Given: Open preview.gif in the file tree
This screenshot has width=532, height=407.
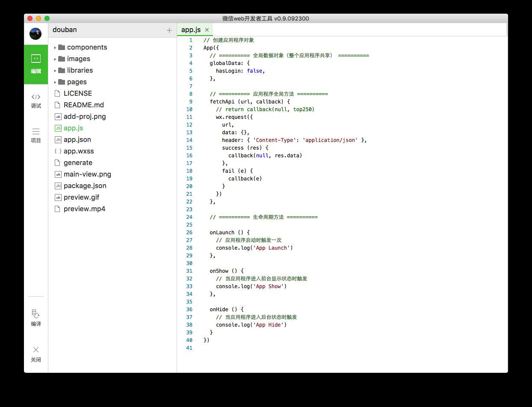Looking at the screenshot, I should [x=82, y=197].
